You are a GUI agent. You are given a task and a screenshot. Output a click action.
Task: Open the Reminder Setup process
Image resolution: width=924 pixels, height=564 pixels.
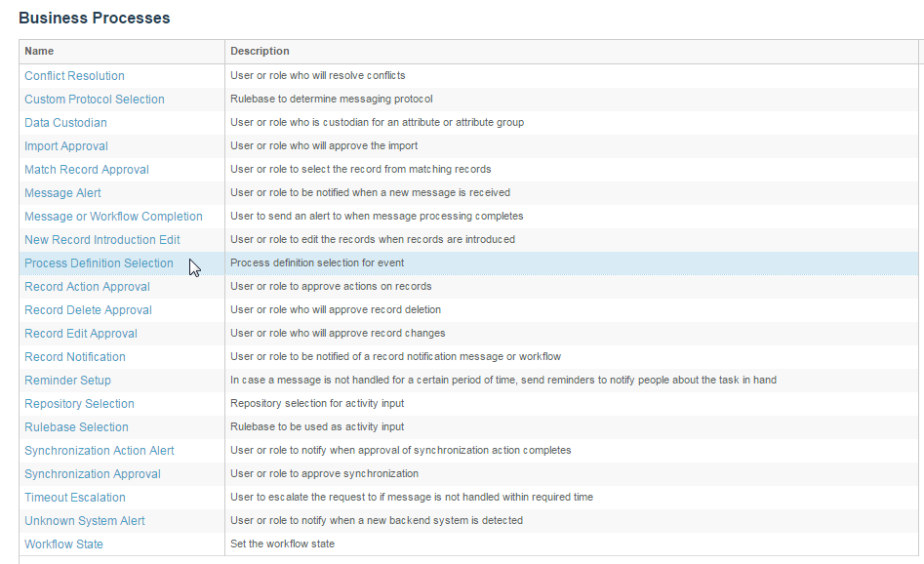67,381
